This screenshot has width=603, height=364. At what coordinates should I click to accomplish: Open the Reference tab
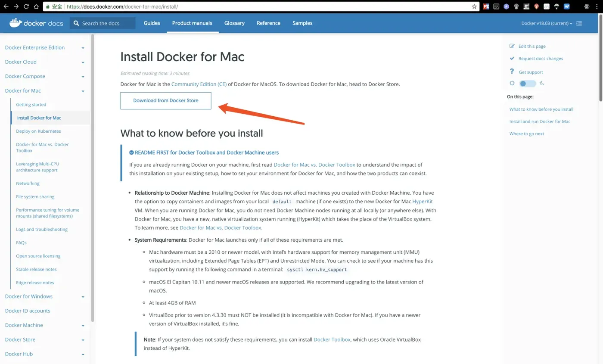[x=268, y=23]
